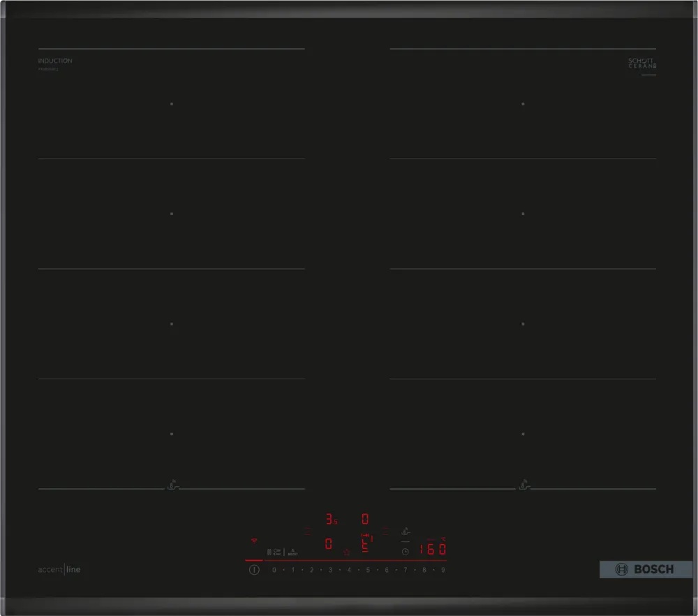Toggle the left flex zone link symbol
The height and width of the screenshot is (616, 698).
308,531
